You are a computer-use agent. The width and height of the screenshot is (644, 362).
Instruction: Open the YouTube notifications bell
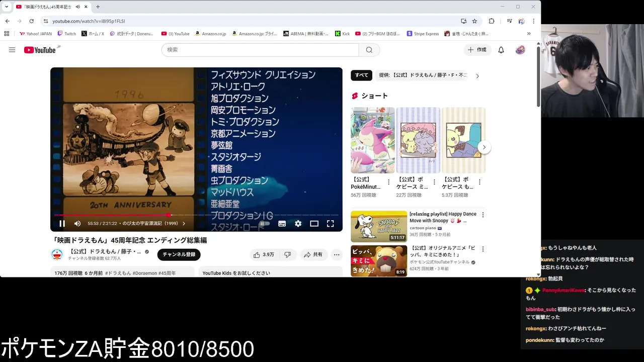pos(501,50)
